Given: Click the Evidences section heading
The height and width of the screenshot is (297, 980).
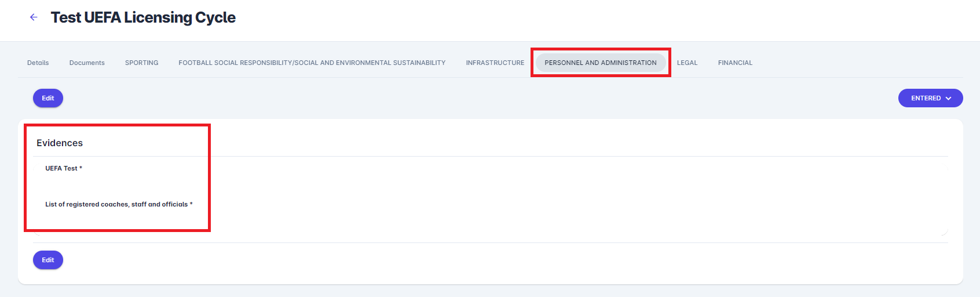Looking at the screenshot, I should 60,143.
